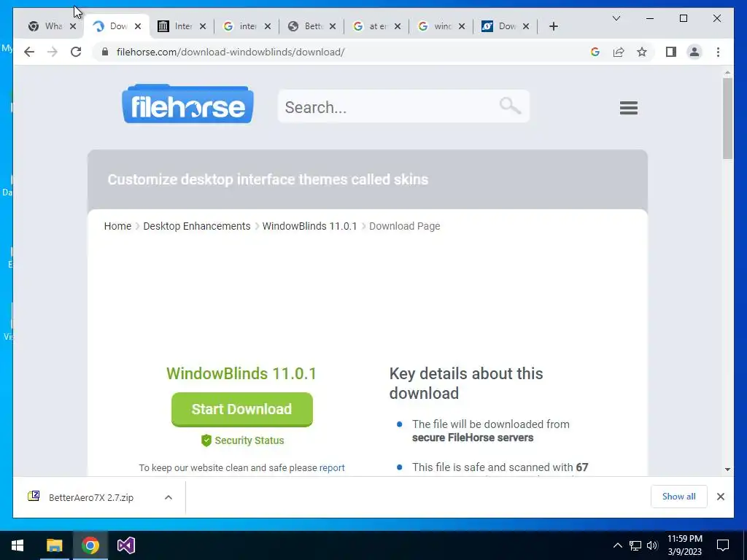Open the BetterAero7X 2.7.zip download file

90,497
